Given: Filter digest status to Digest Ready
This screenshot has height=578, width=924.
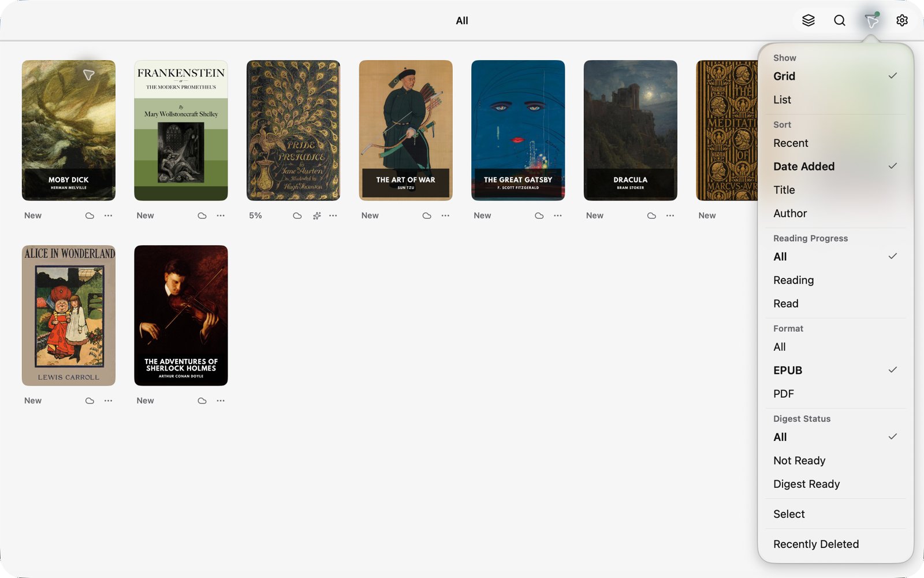Looking at the screenshot, I should coord(835,484).
